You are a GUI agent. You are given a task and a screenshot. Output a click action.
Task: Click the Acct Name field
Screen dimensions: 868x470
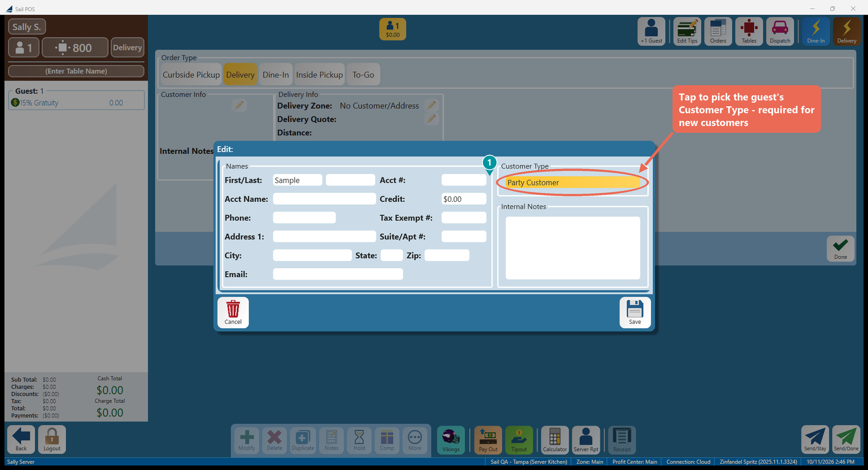click(x=324, y=199)
